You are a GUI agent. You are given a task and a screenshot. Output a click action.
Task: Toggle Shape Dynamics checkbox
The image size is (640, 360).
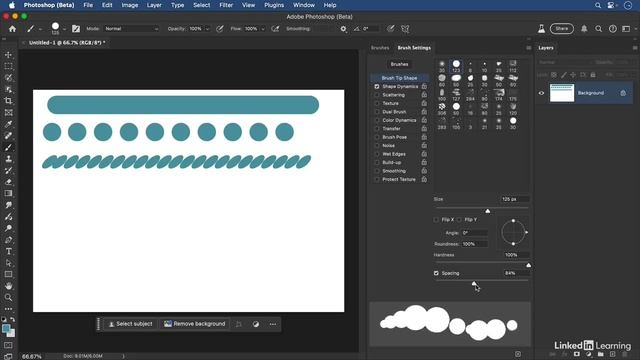(377, 87)
